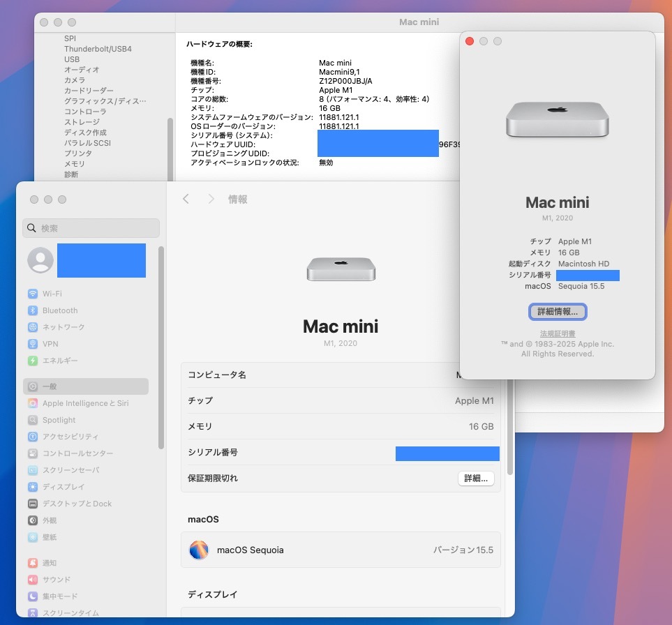Click the 検索 search field
This screenshot has width=672, height=625.
coord(91,228)
